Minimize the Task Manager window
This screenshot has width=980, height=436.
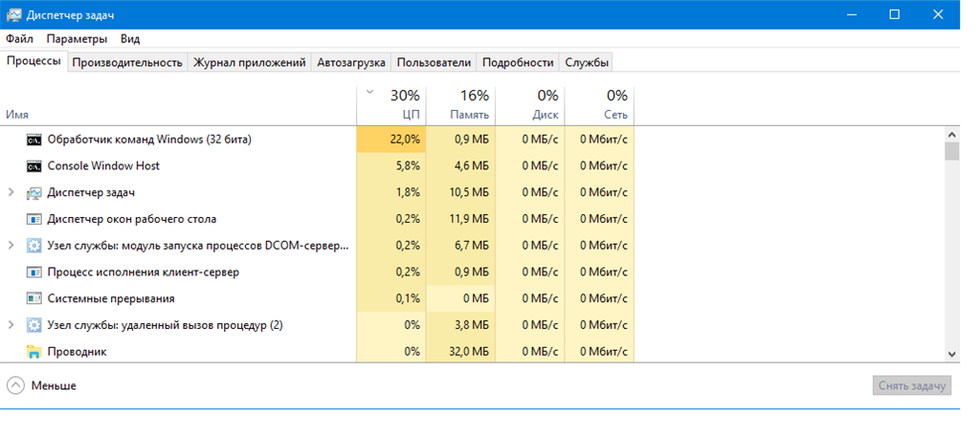(851, 14)
